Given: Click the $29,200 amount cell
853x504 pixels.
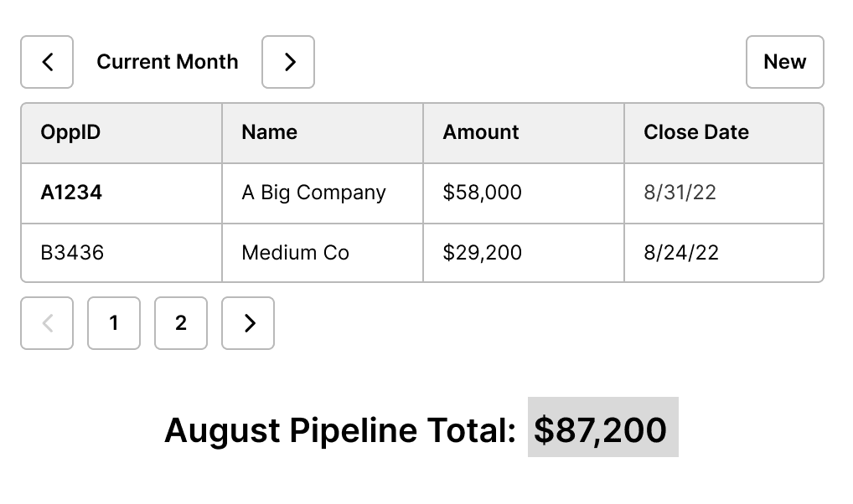Looking at the screenshot, I should click(x=482, y=253).
